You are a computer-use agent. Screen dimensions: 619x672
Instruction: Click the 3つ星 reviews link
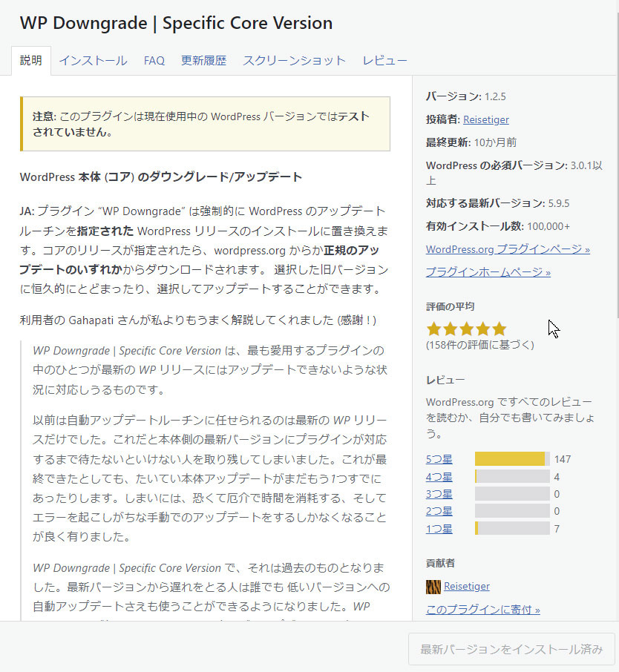(x=439, y=494)
